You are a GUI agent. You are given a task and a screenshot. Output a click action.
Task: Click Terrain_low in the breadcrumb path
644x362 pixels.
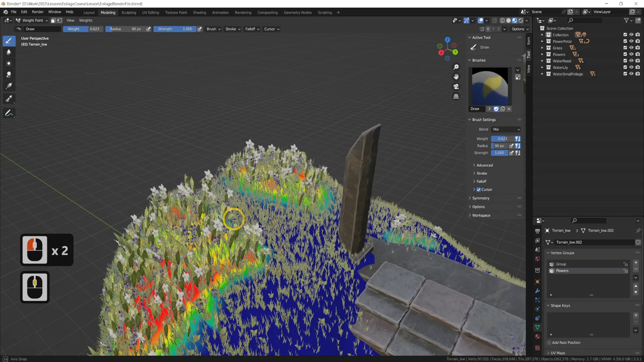[x=561, y=230]
